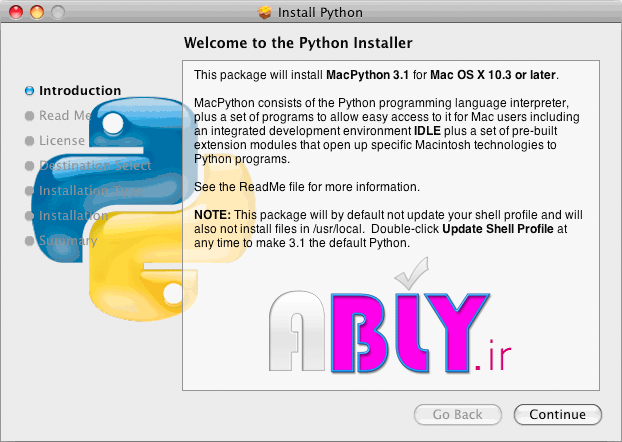Click the package icon in title bar
Viewport: 622px width, 442px height.
pyautogui.click(x=265, y=12)
